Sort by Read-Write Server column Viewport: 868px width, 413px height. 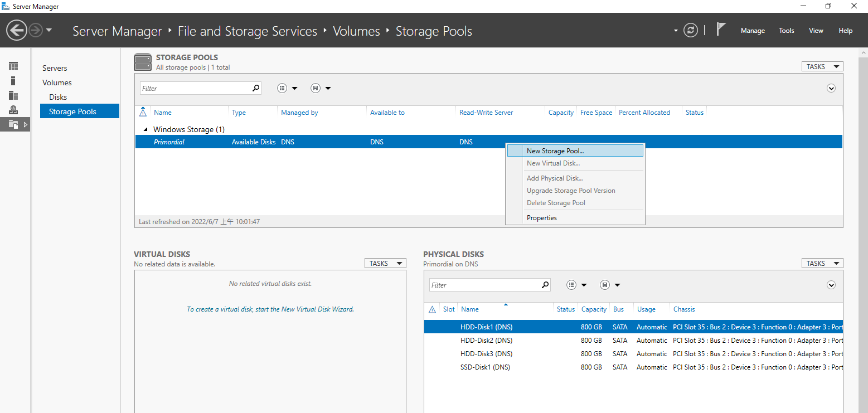[x=486, y=113]
